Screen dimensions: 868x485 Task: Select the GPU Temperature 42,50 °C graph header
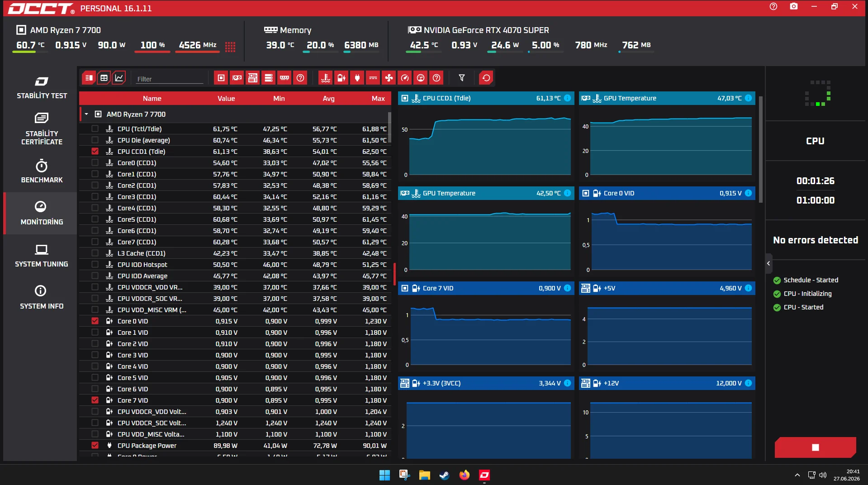click(486, 193)
